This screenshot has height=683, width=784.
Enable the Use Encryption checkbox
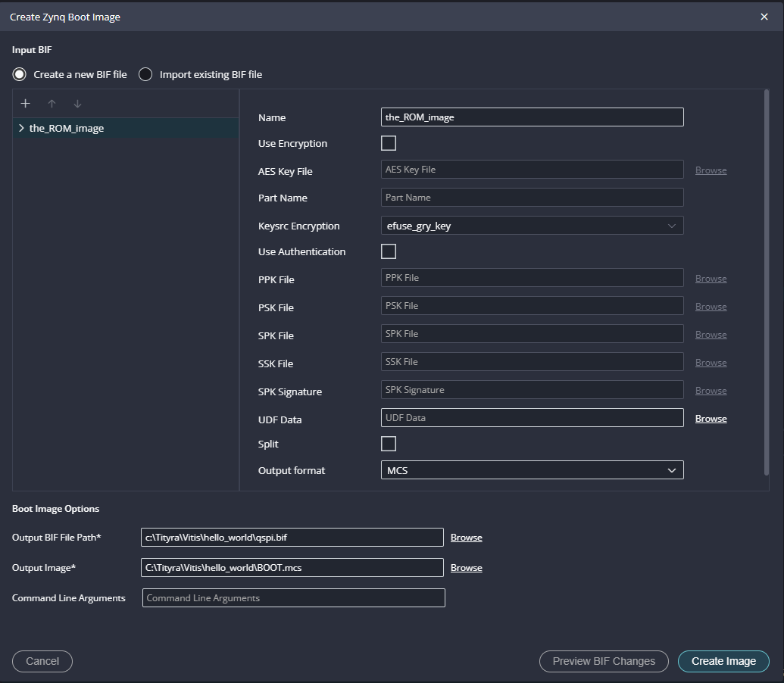pyautogui.click(x=389, y=143)
